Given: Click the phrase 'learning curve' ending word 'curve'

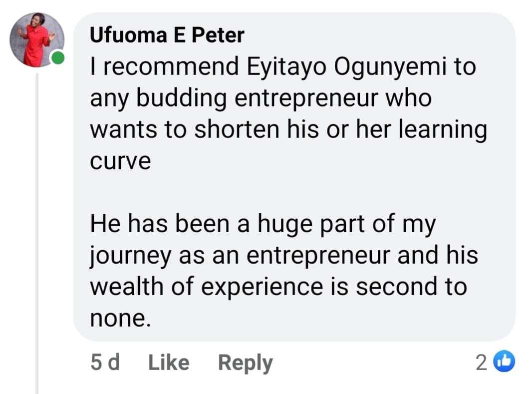Looking at the screenshot, I should [x=120, y=161].
